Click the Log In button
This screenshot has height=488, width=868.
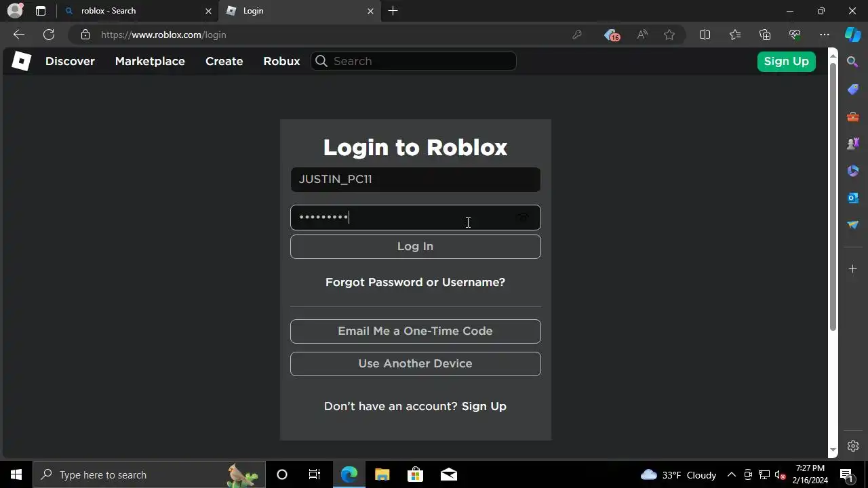(415, 247)
